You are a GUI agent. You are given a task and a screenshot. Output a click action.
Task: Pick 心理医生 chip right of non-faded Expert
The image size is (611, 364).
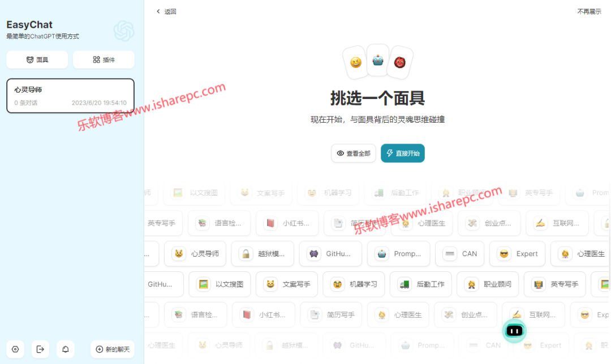coord(580,254)
